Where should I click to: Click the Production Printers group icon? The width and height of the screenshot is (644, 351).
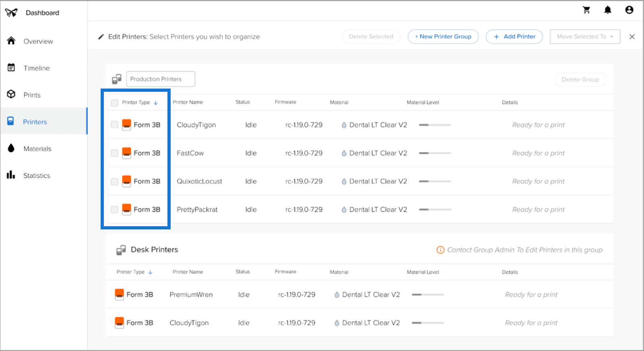(117, 79)
